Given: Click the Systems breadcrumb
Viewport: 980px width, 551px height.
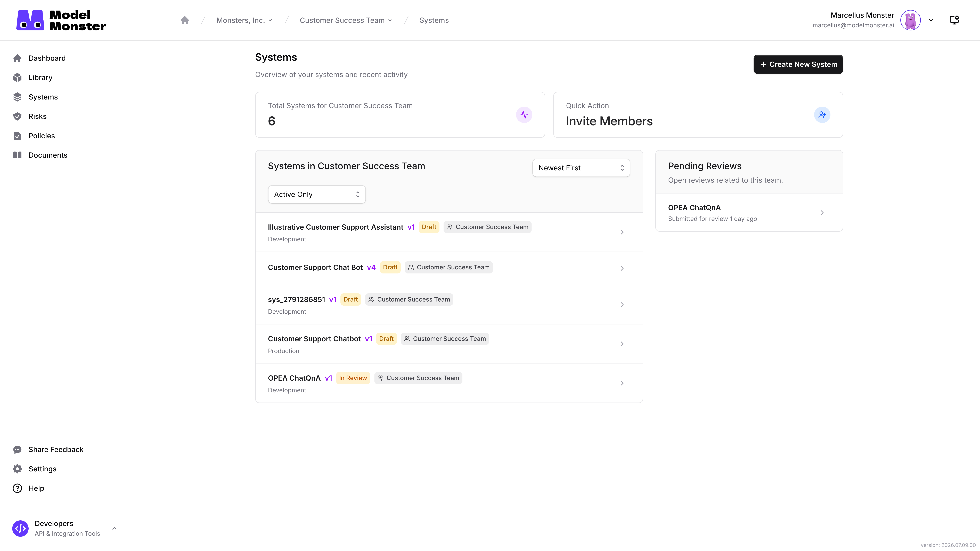Looking at the screenshot, I should [x=434, y=20].
